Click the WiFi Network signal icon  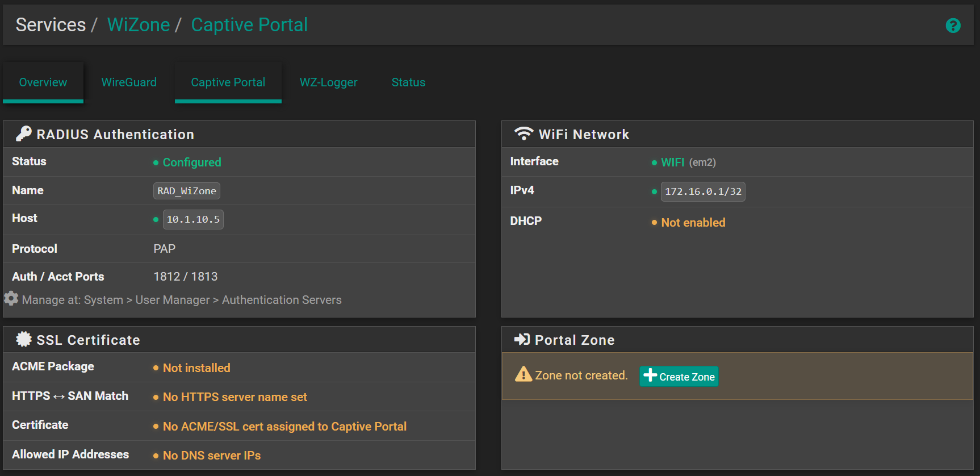523,133
